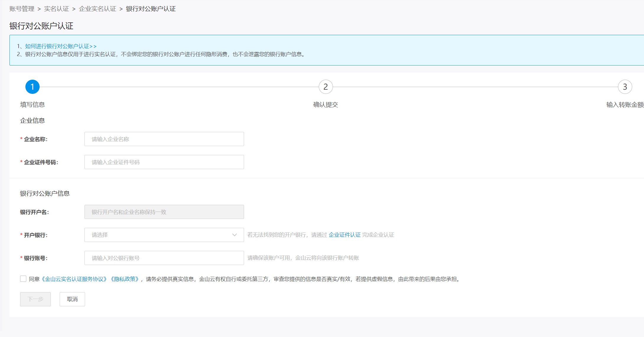
Task: Open the 开户银行 请选择 select box
Action: pos(160,235)
